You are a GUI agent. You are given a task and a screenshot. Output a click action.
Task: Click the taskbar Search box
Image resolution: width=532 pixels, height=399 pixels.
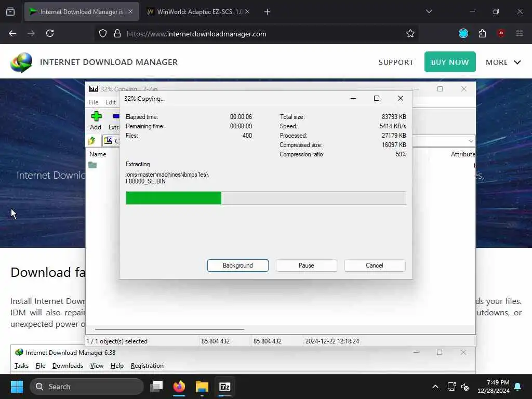tap(87, 387)
